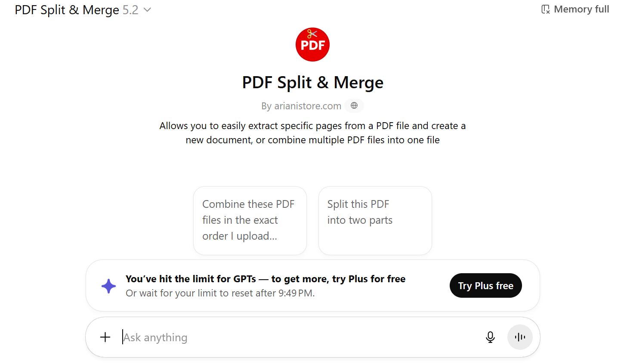The height and width of the screenshot is (364, 627).
Task: Click the By arianistore.com creator link
Action: (301, 105)
